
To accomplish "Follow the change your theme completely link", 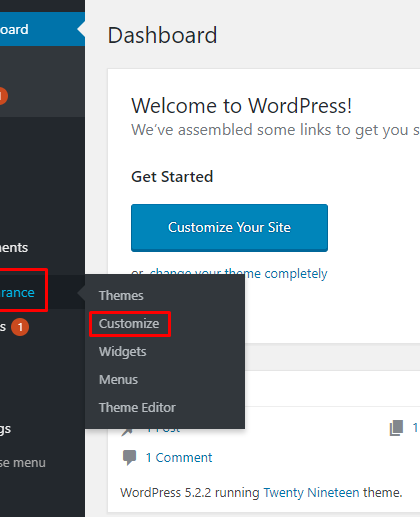I will 238,274.
